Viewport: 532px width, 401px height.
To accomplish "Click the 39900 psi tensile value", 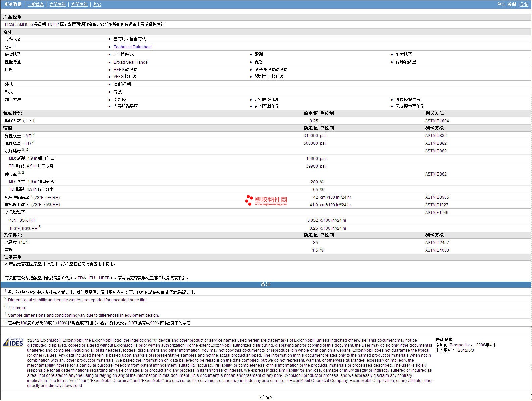I will [316, 166].
